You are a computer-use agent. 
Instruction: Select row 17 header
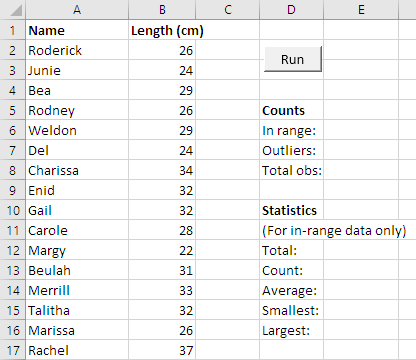pyautogui.click(x=13, y=350)
